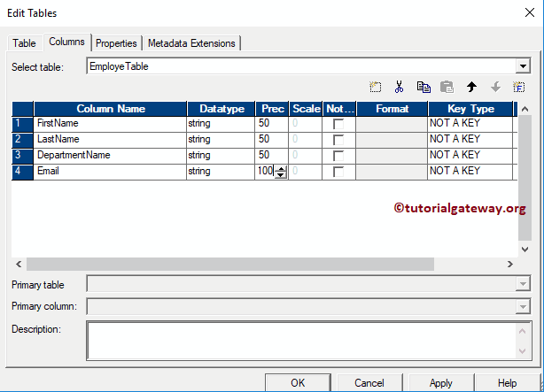544x392 pixels.
Task: Click NOT A KEY for DepartmentName
Action: 470,156
